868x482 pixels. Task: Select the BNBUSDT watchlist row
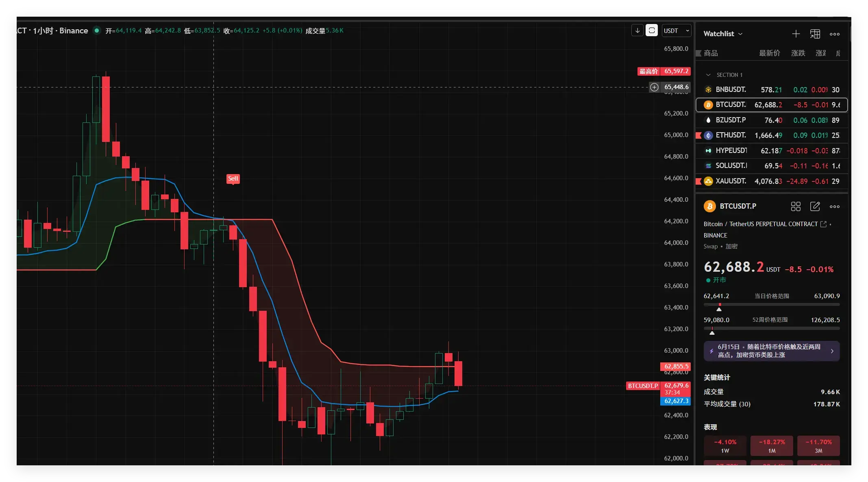click(x=772, y=89)
